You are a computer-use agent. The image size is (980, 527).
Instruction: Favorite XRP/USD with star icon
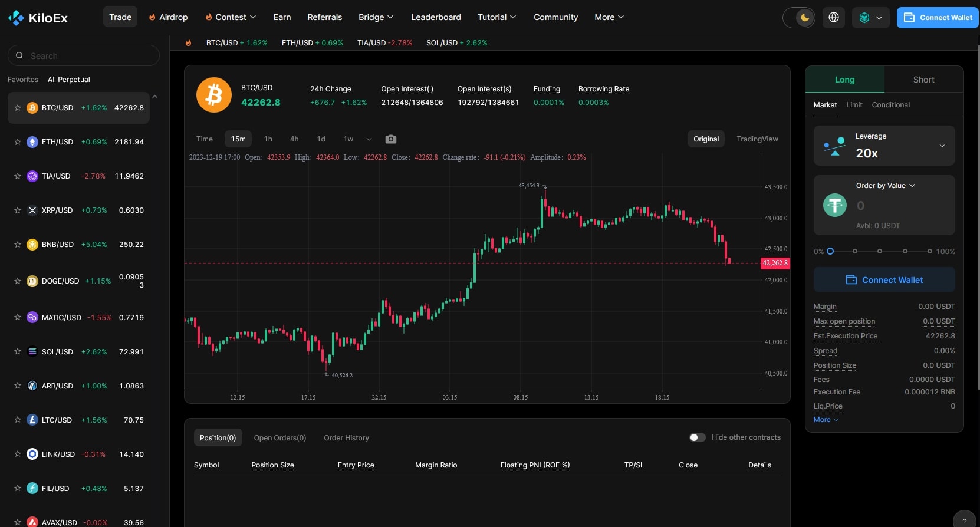click(x=18, y=210)
